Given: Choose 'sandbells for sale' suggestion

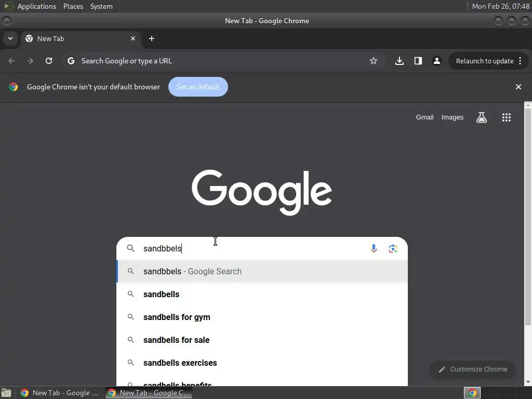Looking at the screenshot, I should (x=262, y=340).
